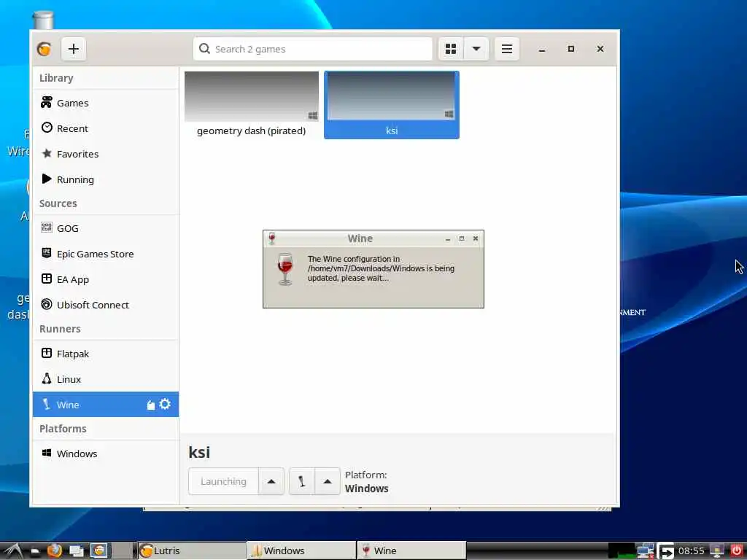Select EA App source
The height and width of the screenshot is (560, 747).
click(106, 279)
